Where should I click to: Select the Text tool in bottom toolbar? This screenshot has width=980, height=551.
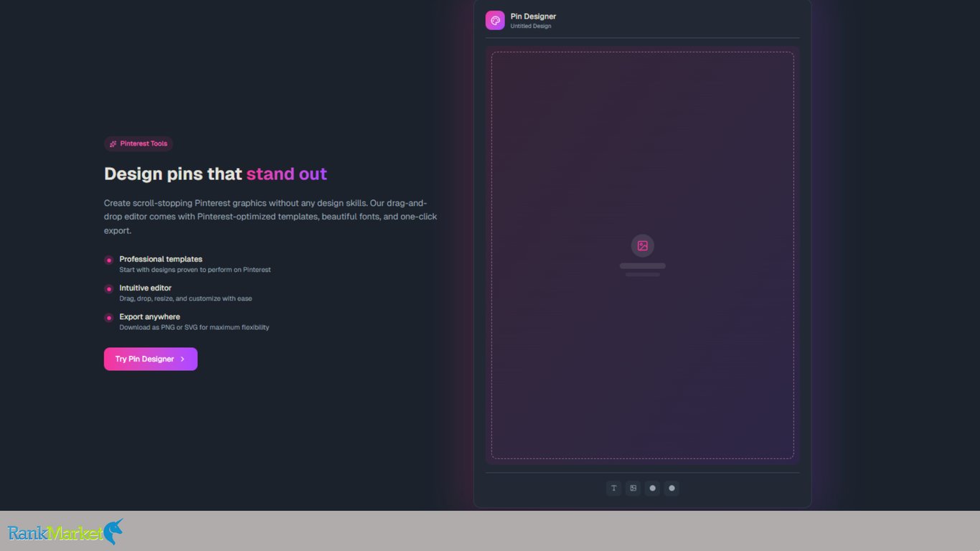[613, 488]
